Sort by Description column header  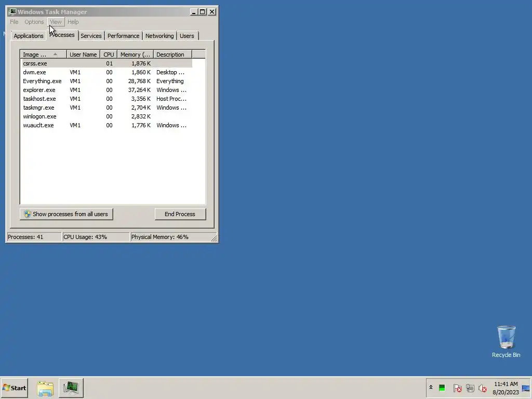pos(172,55)
